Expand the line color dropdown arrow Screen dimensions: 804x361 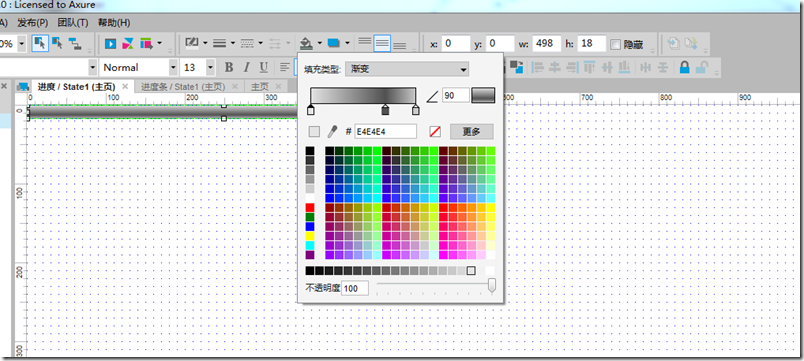[205, 44]
